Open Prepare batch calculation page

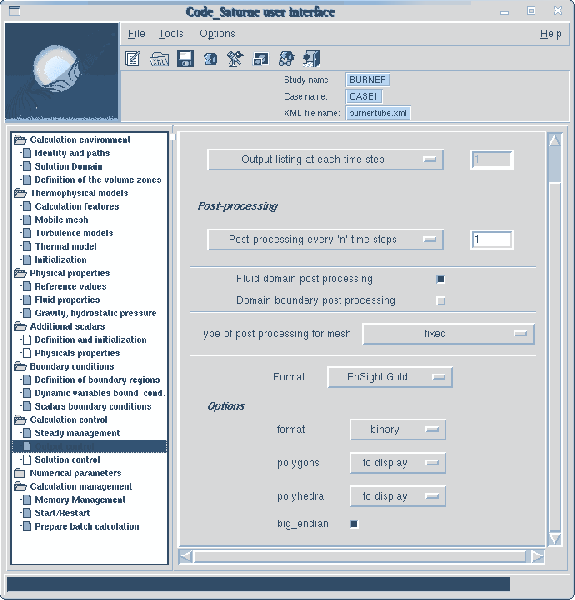pos(87,527)
